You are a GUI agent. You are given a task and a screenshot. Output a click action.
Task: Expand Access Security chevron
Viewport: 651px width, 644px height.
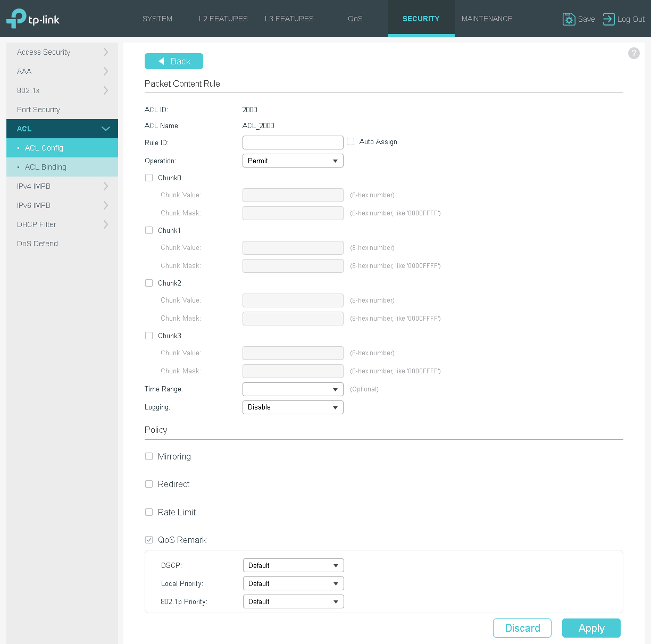click(105, 52)
